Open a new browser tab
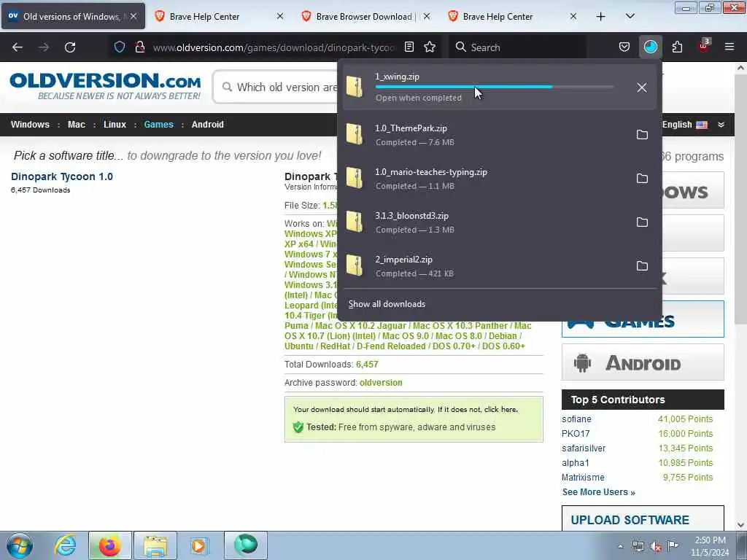Viewport: 747px width, 560px height. click(x=601, y=17)
